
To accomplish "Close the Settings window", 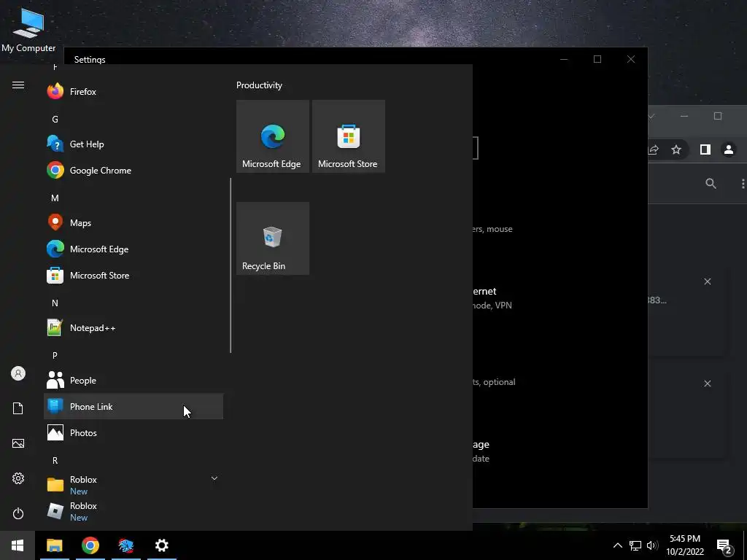I will (x=631, y=59).
